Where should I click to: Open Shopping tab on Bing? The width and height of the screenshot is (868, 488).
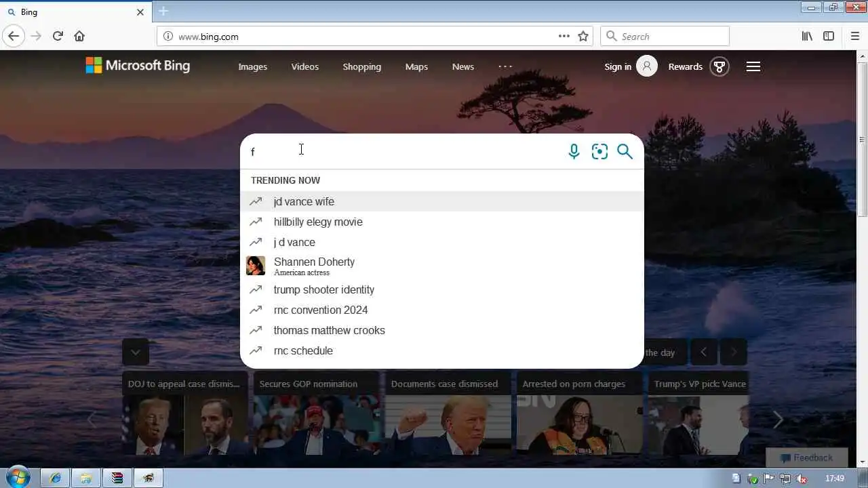pyautogui.click(x=361, y=66)
